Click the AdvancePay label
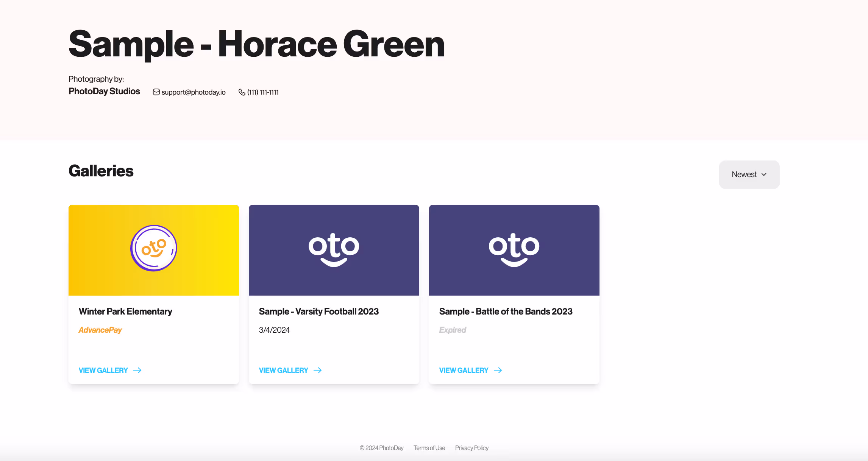868x461 pixels. (100, 330)
